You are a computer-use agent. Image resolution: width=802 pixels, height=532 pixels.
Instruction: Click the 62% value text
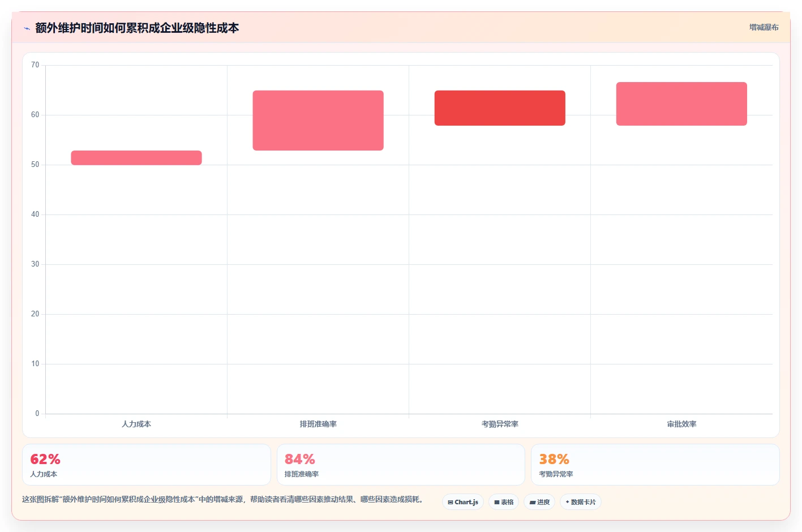coord(45,459)
